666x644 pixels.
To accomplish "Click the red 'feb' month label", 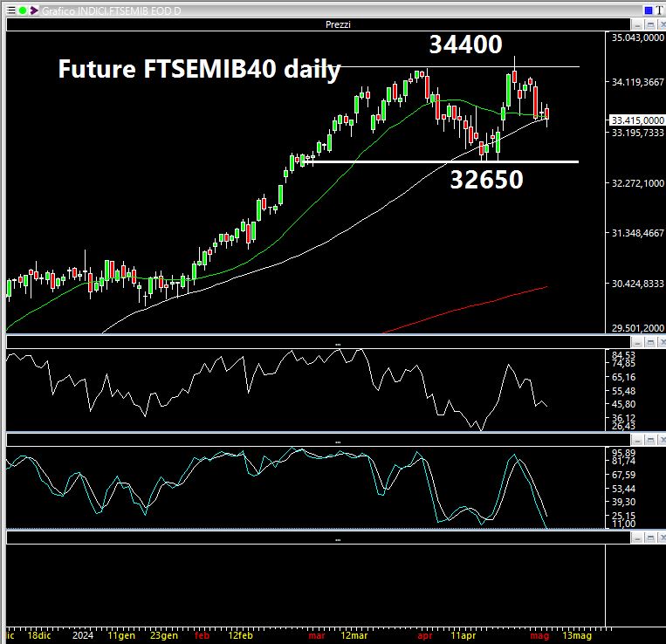I will pos(202,635).
